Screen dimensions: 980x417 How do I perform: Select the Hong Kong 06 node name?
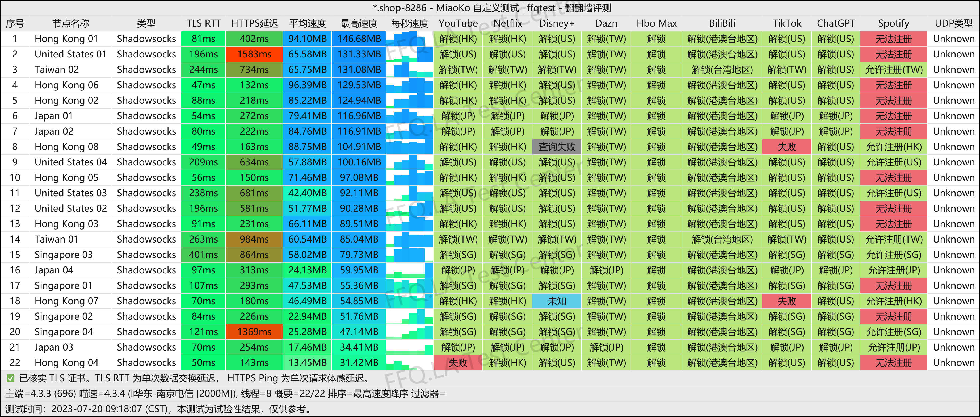pos(66,85)
